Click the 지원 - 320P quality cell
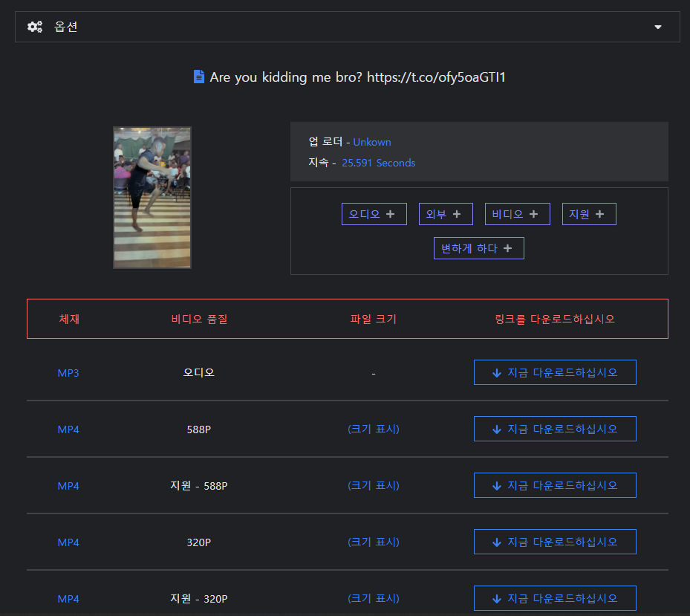Image resolution: width=690 pixels, height=616 pixels. tap(199, 598)
